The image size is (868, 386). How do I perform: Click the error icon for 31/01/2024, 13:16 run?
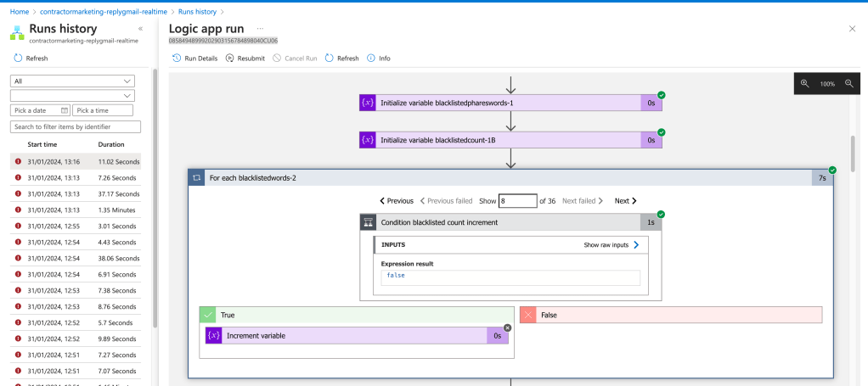click(19, 161)
